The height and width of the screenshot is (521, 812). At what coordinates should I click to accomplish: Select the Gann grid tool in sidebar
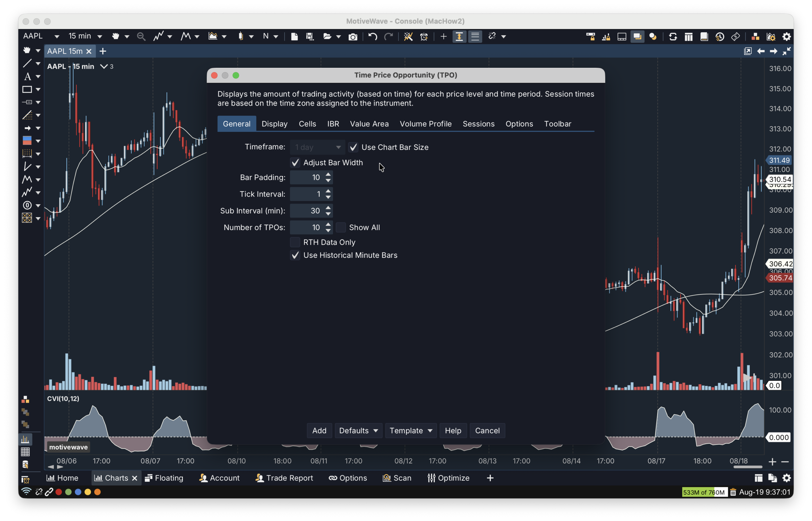coord(27,218)
